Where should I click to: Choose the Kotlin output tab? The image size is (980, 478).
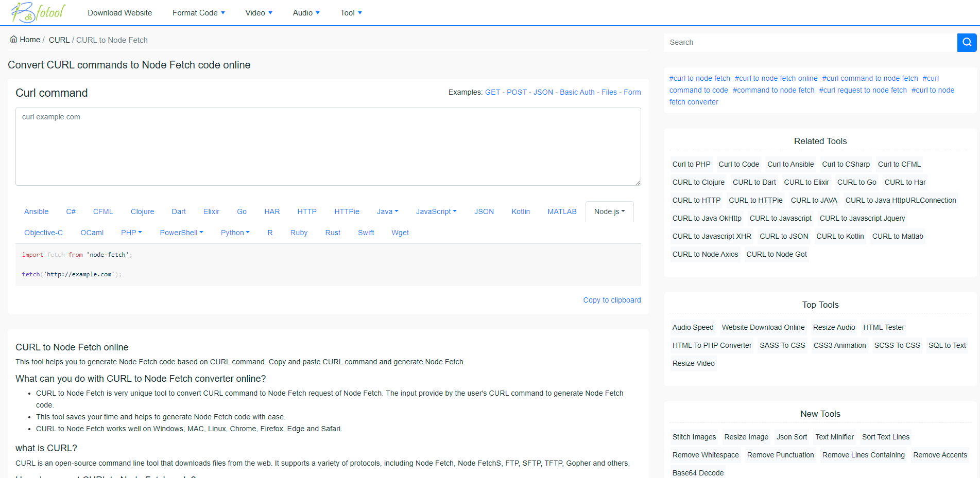521,211
